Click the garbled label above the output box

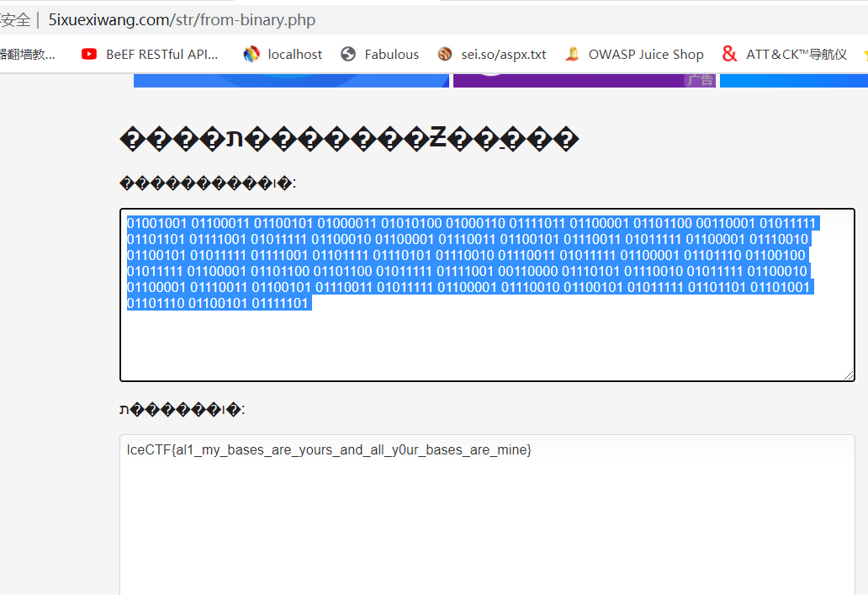click(x=183, y=410)
